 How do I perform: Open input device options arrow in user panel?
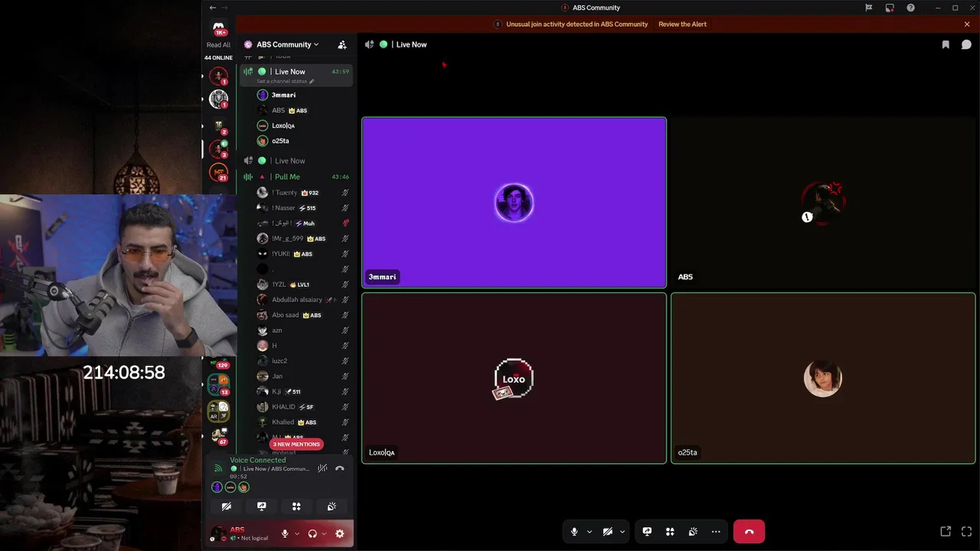tap(296, 534)
